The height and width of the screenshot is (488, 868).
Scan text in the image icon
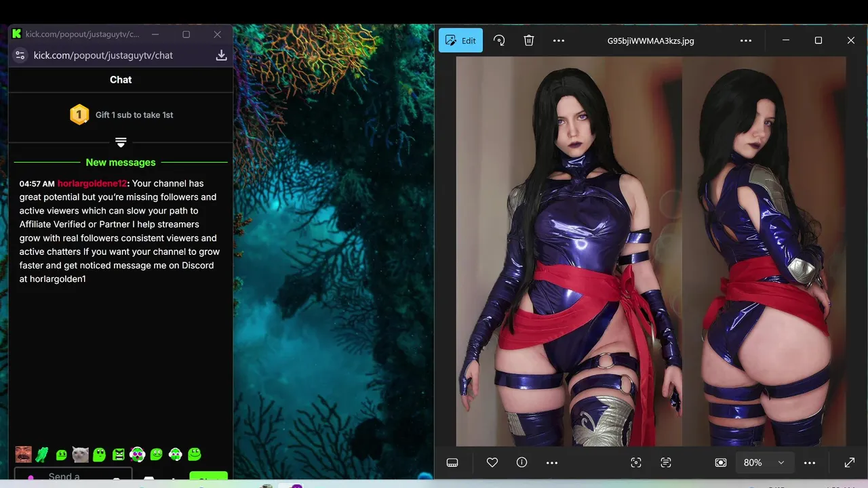(666, 462)
